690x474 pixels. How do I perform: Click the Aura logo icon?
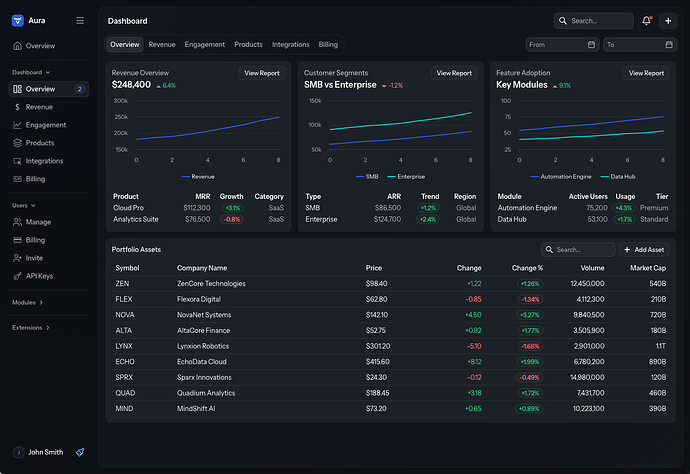[x=17, y=20]
